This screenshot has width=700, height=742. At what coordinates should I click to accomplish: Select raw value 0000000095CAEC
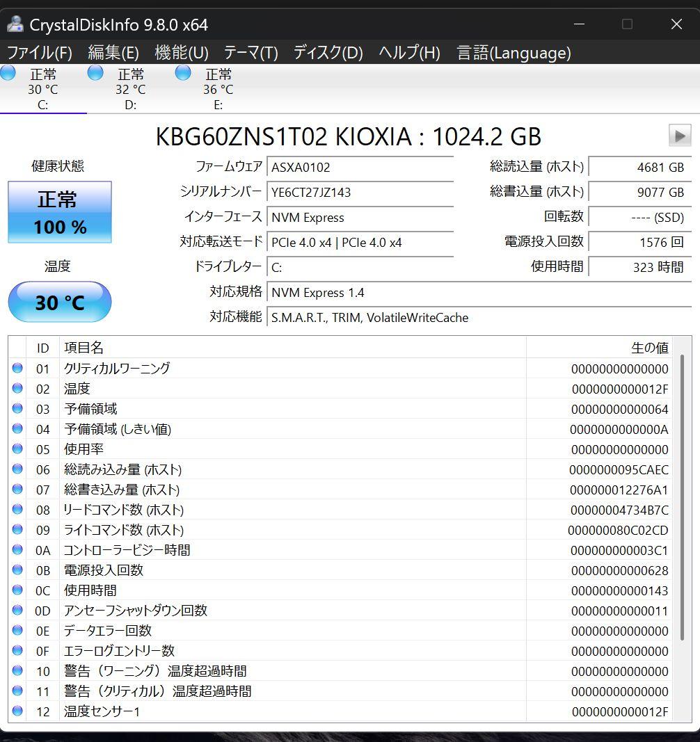(x=619, y=470)
